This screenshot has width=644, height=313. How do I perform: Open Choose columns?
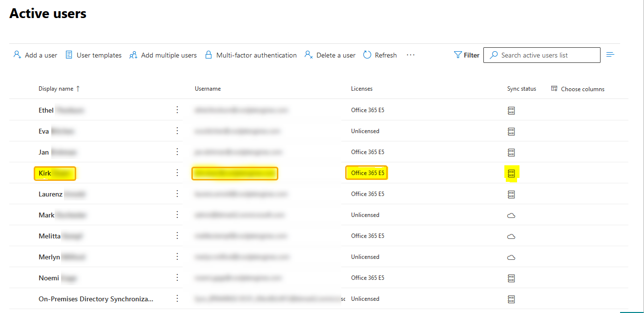click(x=578, y=89)
